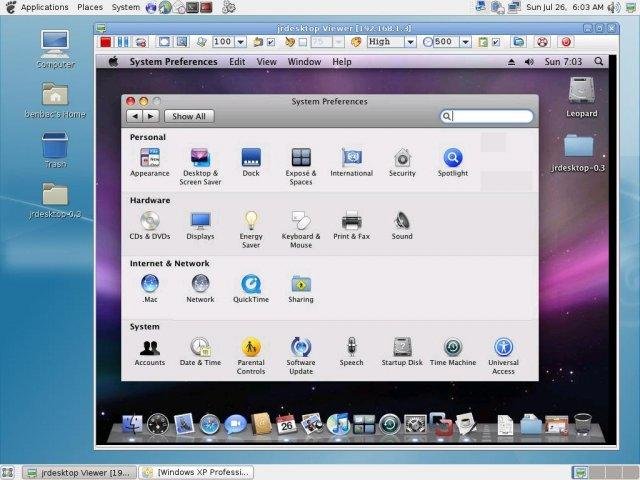Open the Trash on the GNOME desktop
Screen dimensions: 640x480
pos(55,150)
